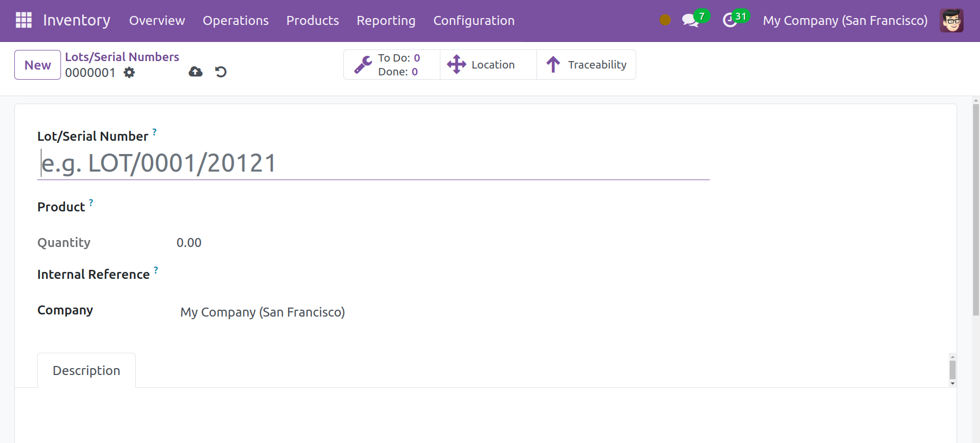Expand the Reporting menu
Screen dimensions: 980x443
[x=386, y=21]
